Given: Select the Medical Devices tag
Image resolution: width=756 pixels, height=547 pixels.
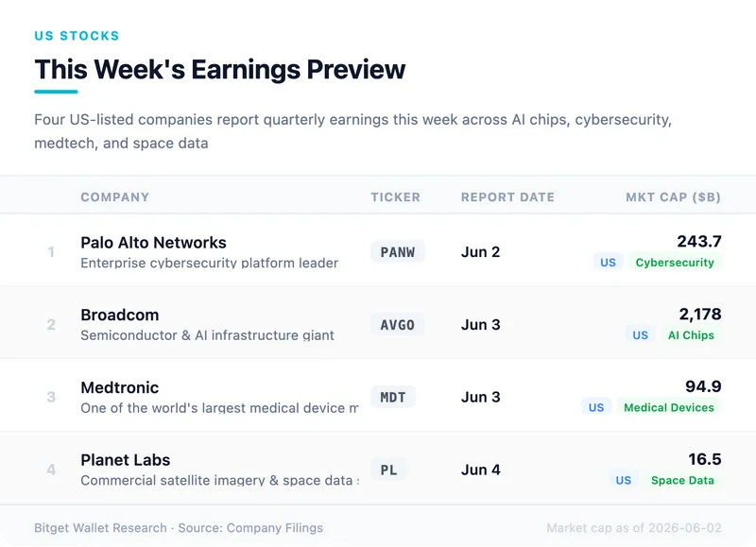Looking at the screenshot, I should tap(669, 407).
